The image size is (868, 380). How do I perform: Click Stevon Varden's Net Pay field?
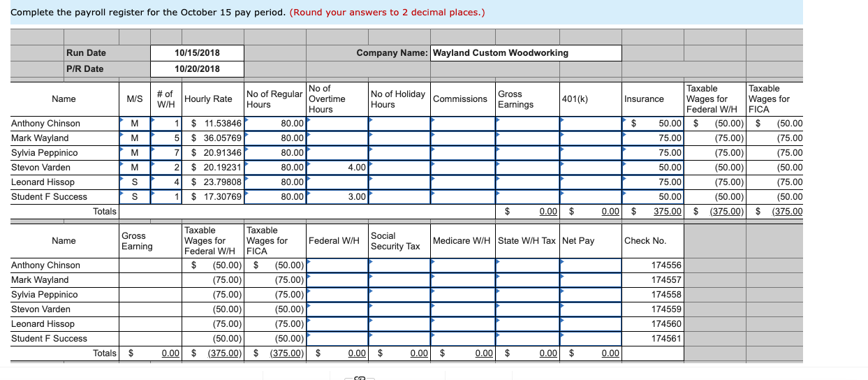pos(590,309)
